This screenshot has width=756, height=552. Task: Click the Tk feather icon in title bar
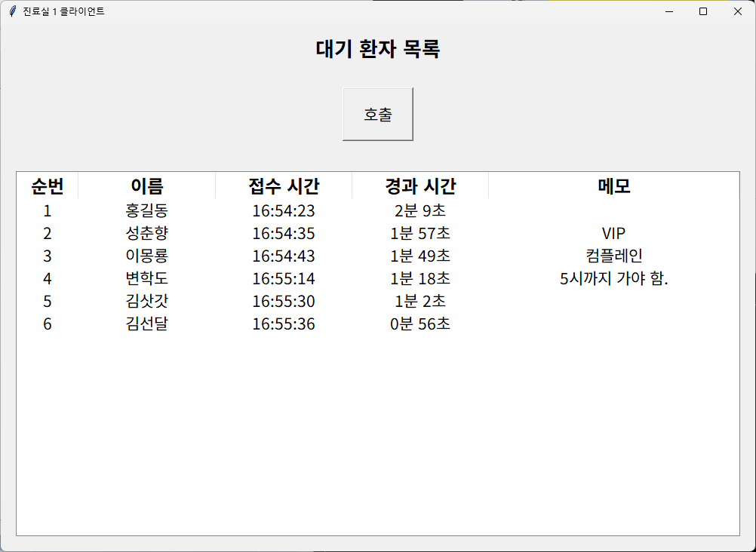click(x=13, y=11)
